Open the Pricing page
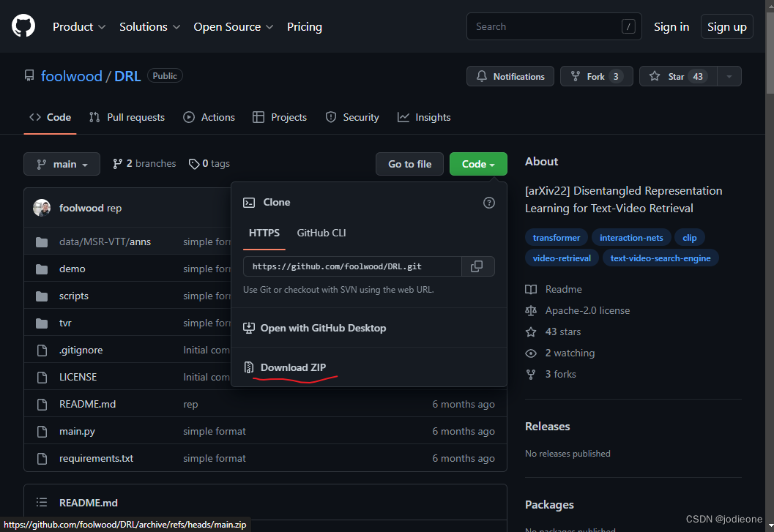 305,26
